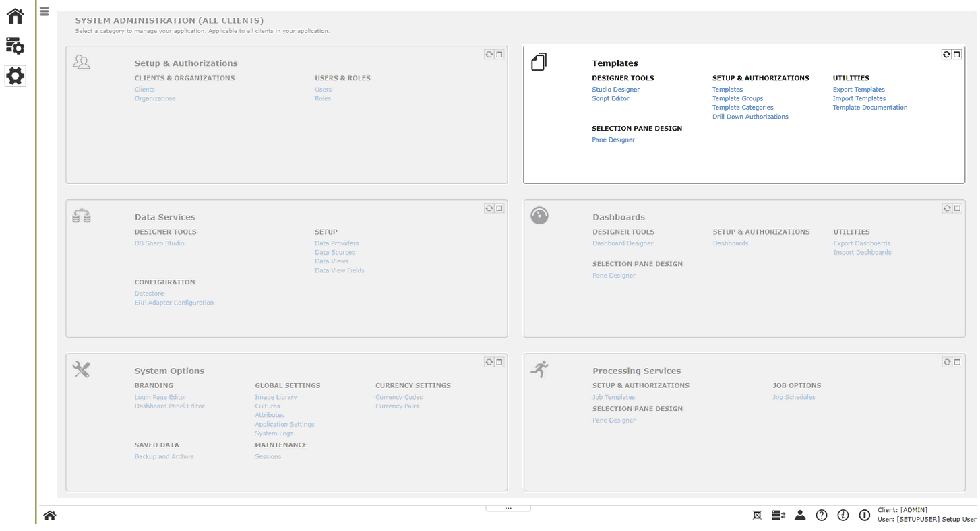
Task: Click the server transfer icon in the status bar
Action: (x=778, y=516)
